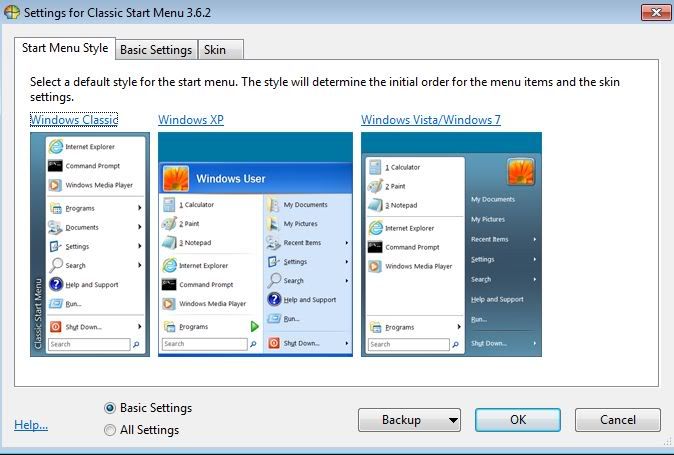Click Settings arrow in XP preview
Screen dimensions: 674x455
pyautogui.click(x=346, y=262)
